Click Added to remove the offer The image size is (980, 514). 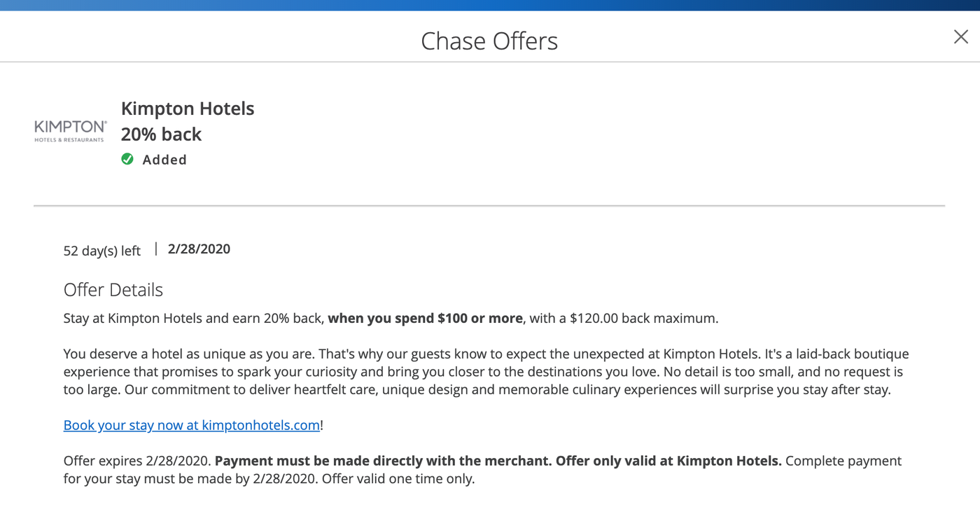click(164, 159)
